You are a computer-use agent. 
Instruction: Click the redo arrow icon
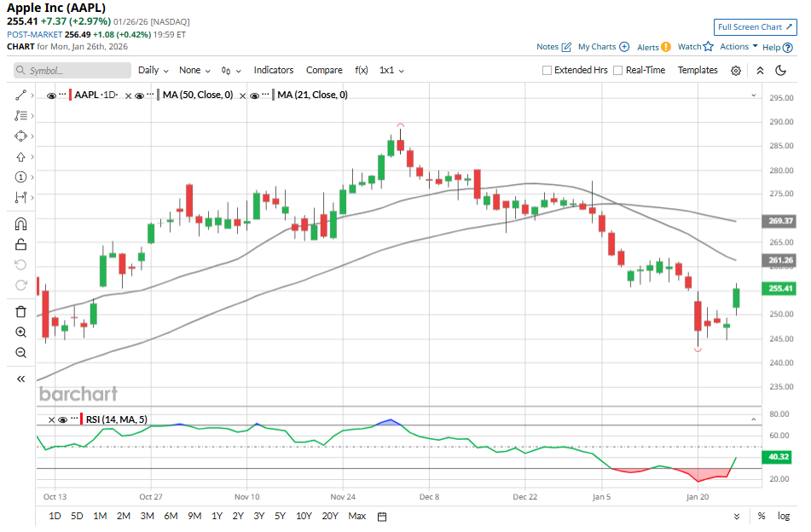[20, 285]
